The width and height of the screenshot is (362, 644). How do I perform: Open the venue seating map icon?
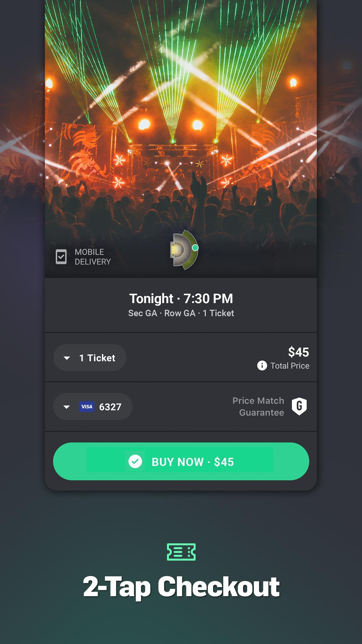(184, 250)
